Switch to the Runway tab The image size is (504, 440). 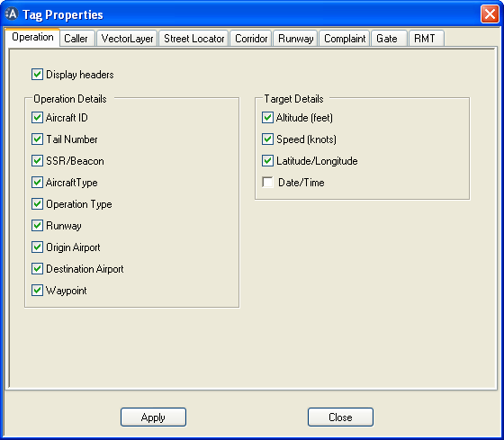[296, 39]
